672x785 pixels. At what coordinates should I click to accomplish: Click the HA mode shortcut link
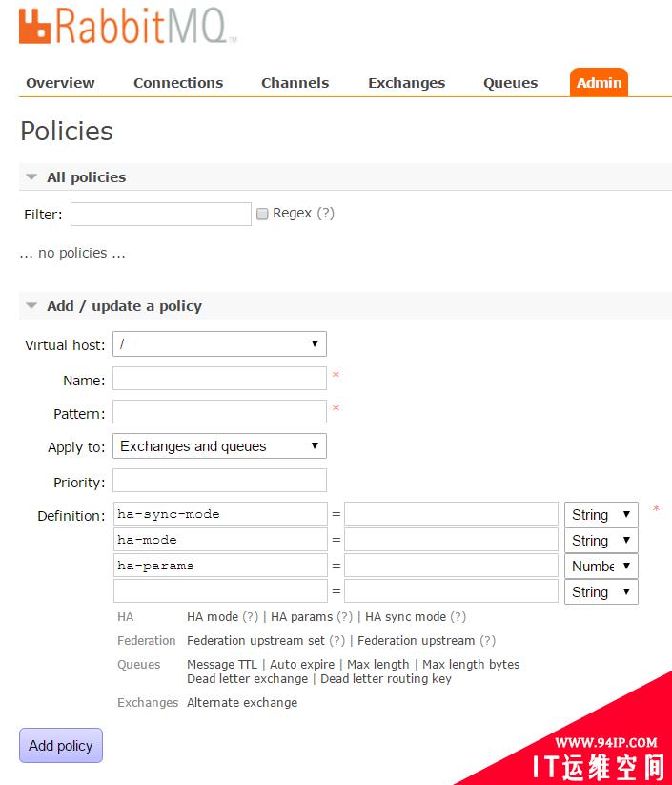[x=213, y=617]
